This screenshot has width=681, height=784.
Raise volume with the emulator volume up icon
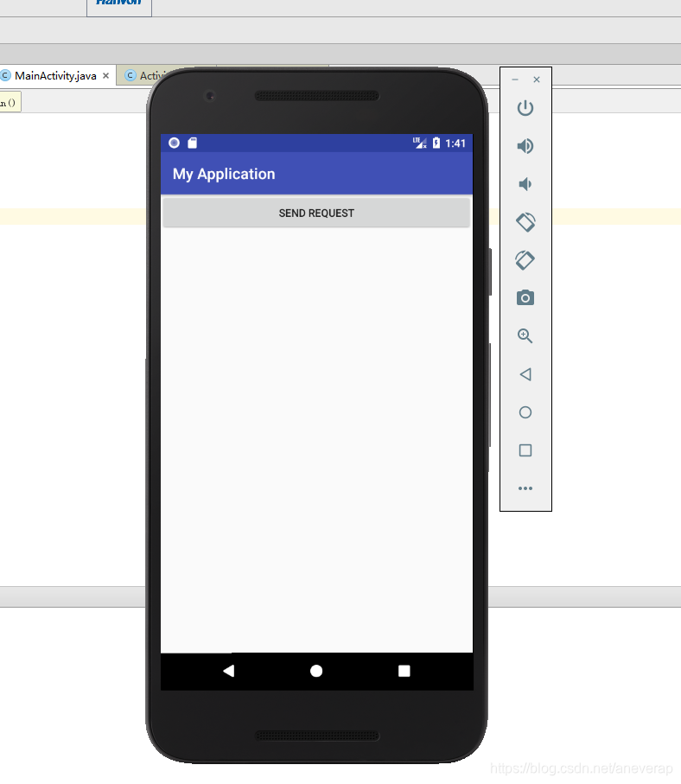point(525,146)
